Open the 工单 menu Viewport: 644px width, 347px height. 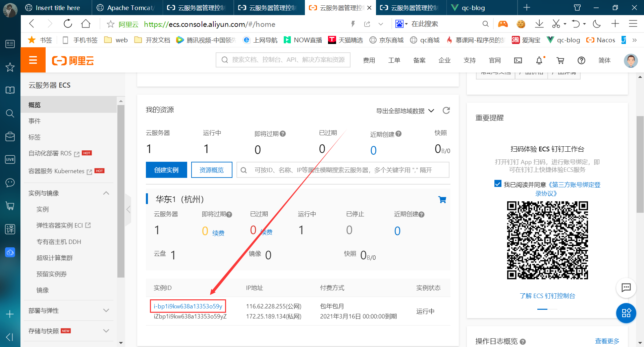pos(394,60)
